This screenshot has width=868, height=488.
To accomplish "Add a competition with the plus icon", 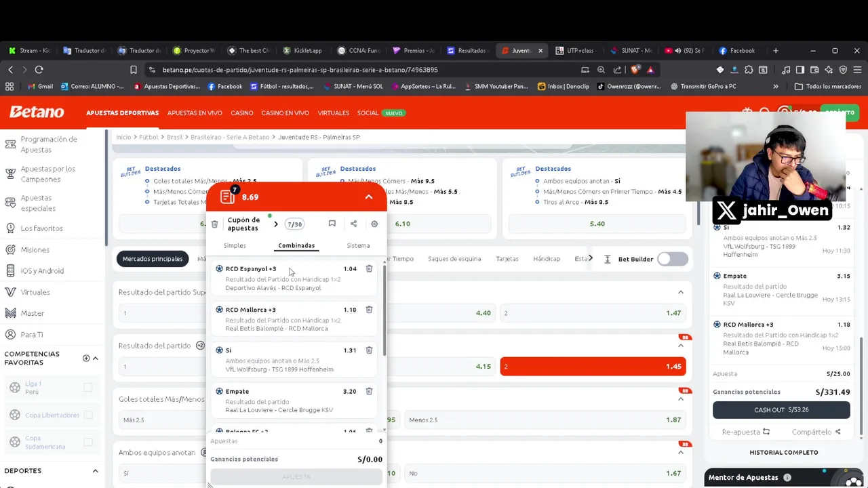I will [86, 359].
